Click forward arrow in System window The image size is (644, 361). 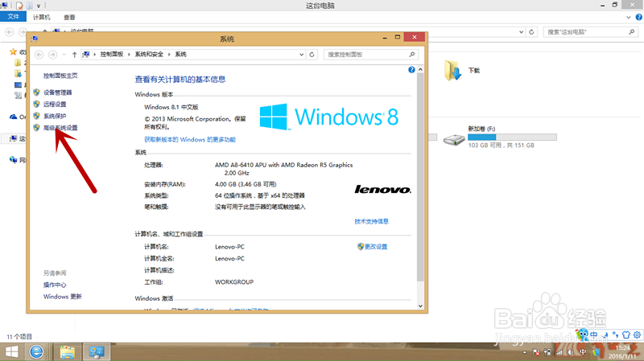click(52, 55)
